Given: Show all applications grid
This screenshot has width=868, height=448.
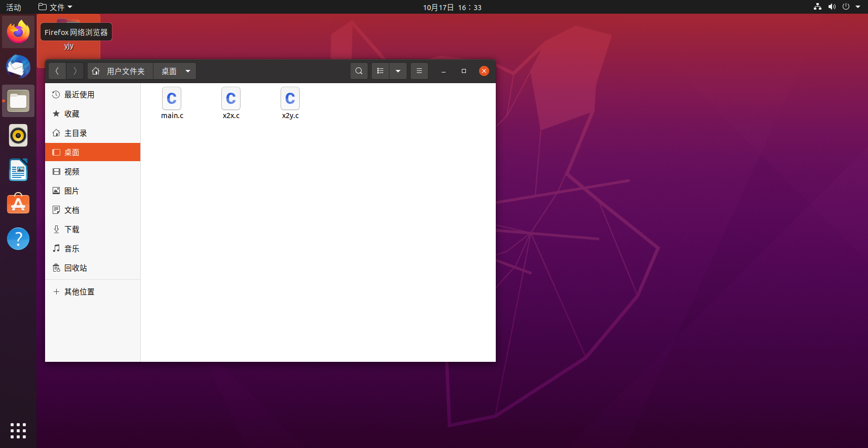Looking at the screenshot, I should [18, 430].
